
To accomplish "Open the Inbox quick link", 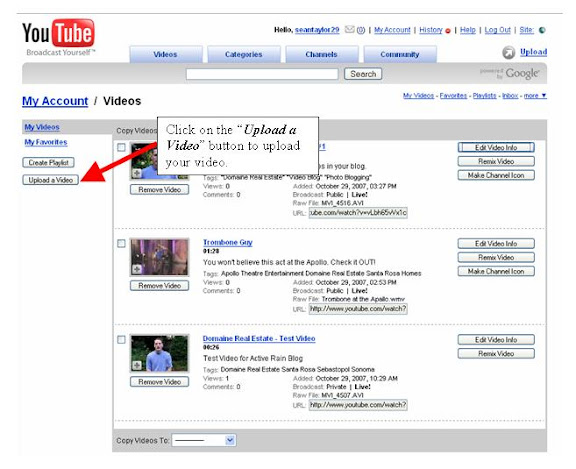I will [510, 95].
